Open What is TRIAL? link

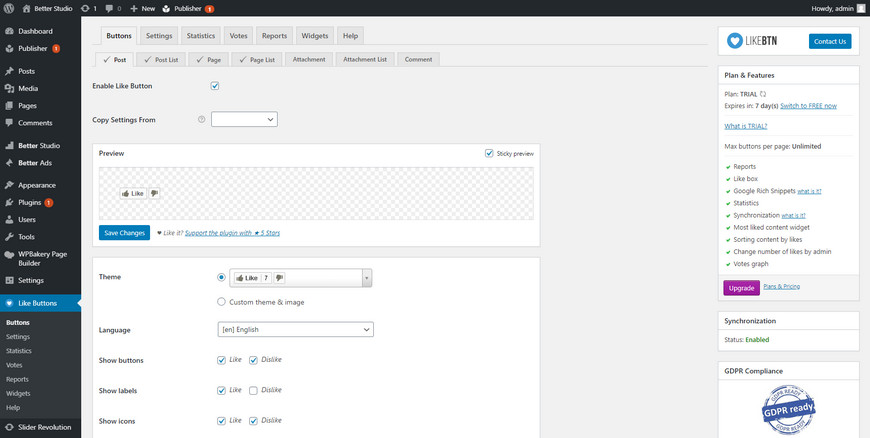pos(746,126)
